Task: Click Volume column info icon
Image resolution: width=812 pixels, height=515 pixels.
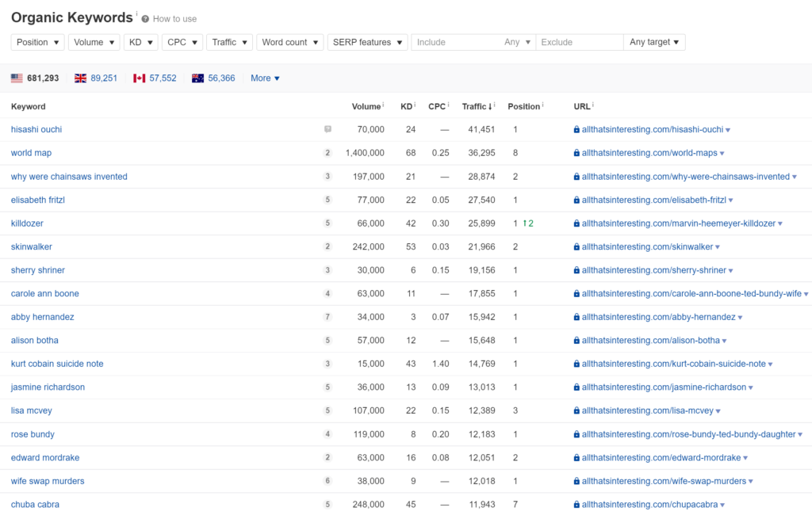Action: [383, 105]
